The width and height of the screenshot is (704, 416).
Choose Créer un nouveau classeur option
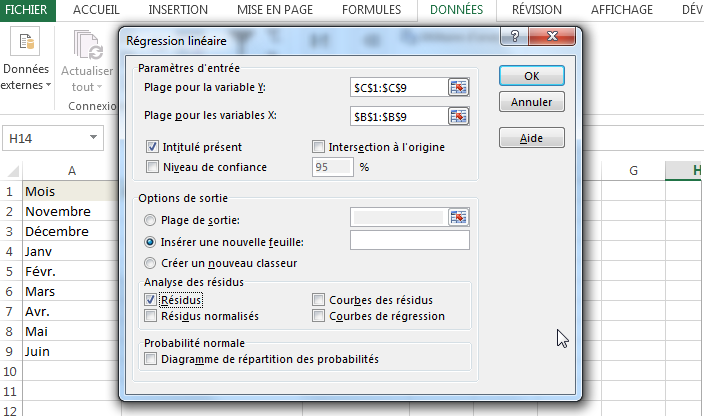tap(151, 264)
